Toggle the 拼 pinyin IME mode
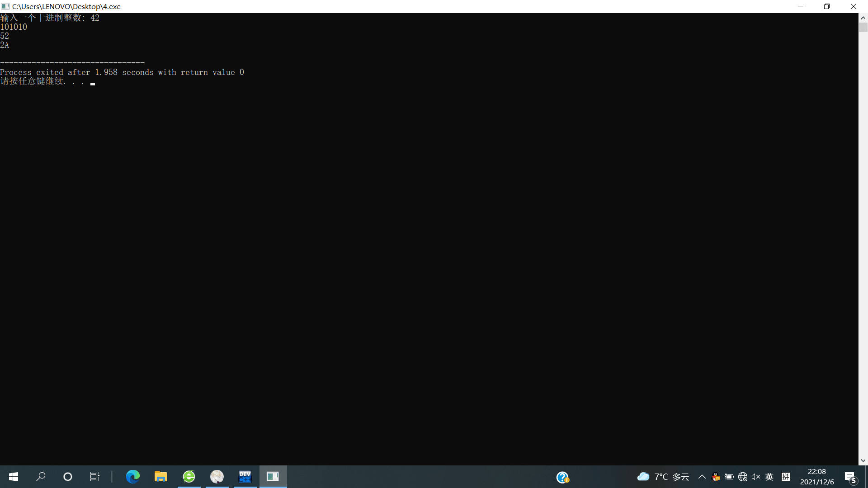The width and height of the screenshot is (868, 488). pos(786,477)
